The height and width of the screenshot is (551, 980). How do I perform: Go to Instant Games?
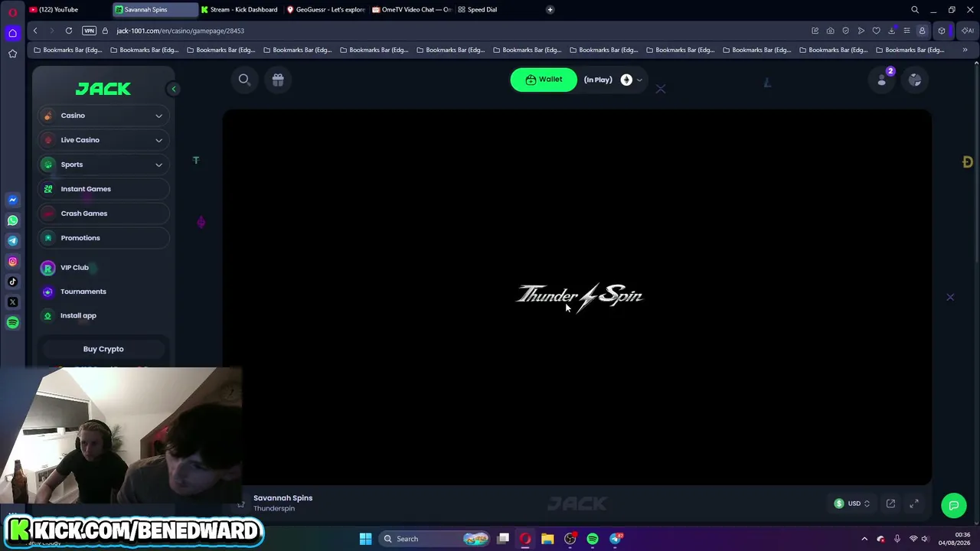coord(104,189)
